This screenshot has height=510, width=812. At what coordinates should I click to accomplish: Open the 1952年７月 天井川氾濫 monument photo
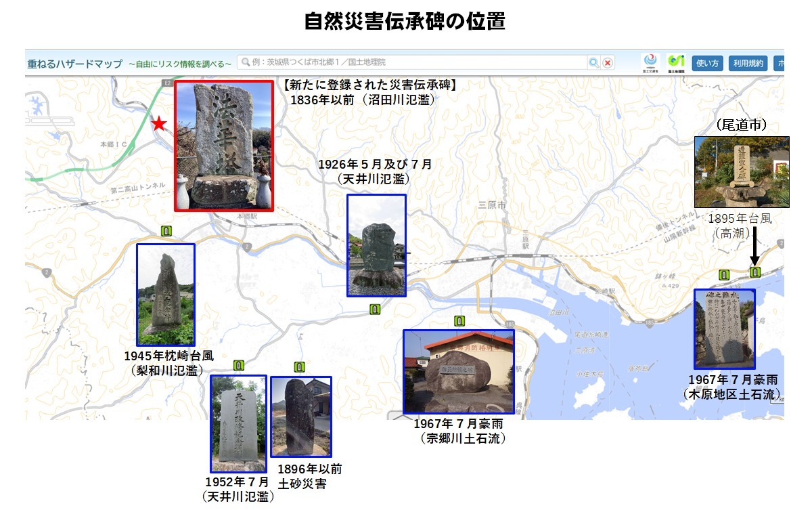(238, 423)
